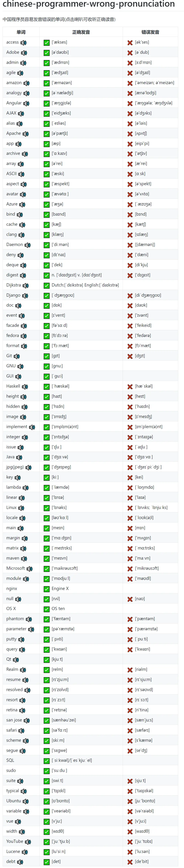Click the speaker icon next to Django
184x868 pixels.
pos(25,296)
